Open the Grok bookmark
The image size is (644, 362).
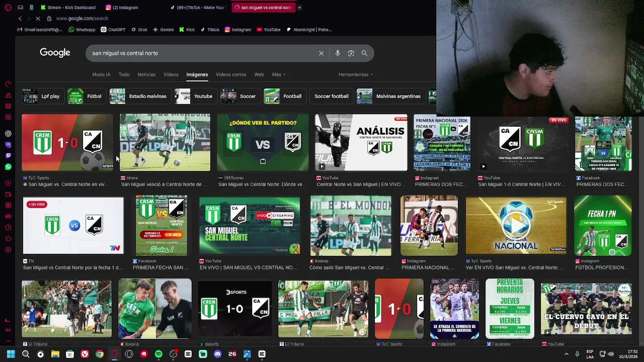tap(139, 30)
